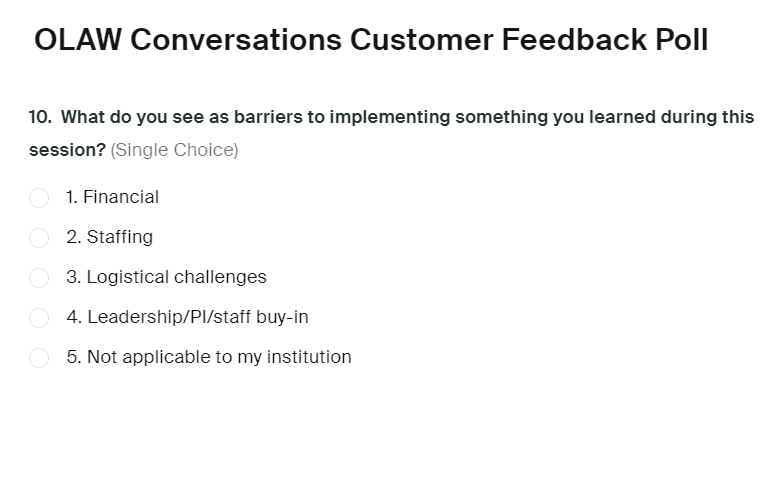Click the question number '10.'
This screenshot has width=783, height=478.
click(x=40, y=117)
